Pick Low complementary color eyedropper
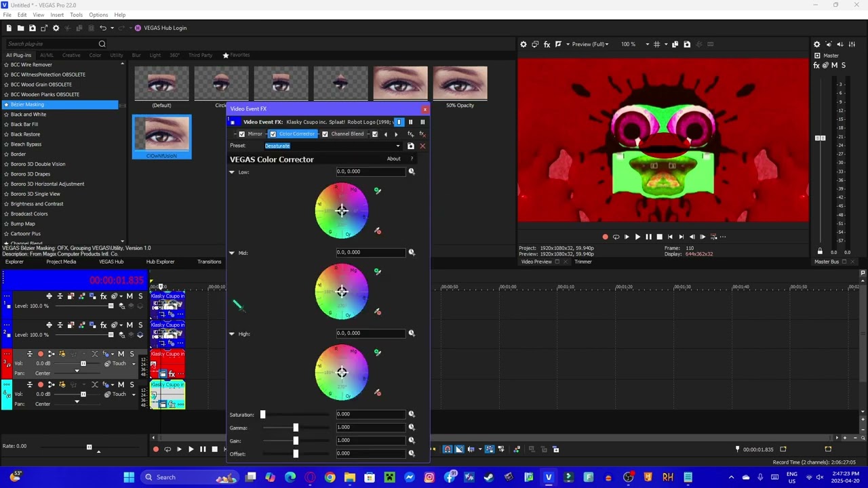 (378, 191)
